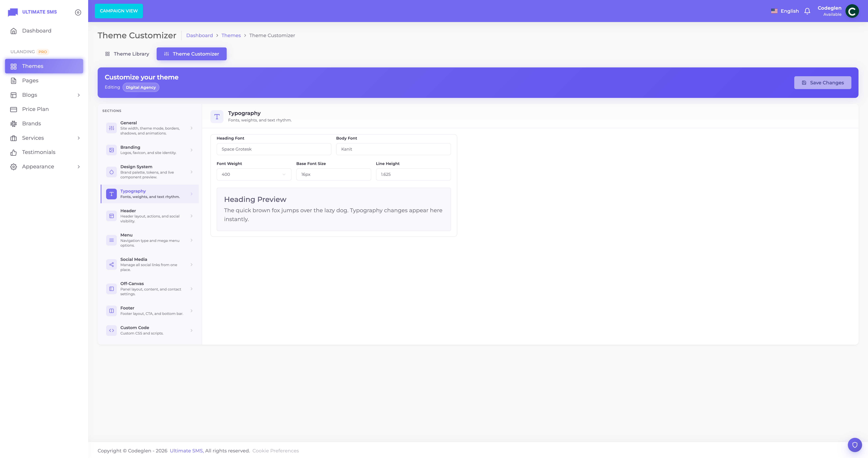
Task: Open the Dashboard sidebar menu item
Action: (44, 31)
